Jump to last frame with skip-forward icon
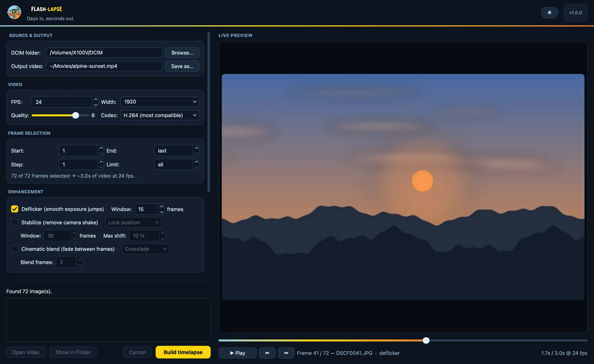594x364 pixels. pyautogui.click(x=286, y=353)
